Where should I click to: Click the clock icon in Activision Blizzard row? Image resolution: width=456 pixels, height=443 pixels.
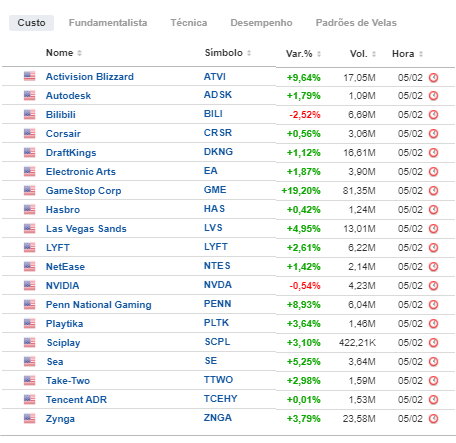click(x=433, y=78)
